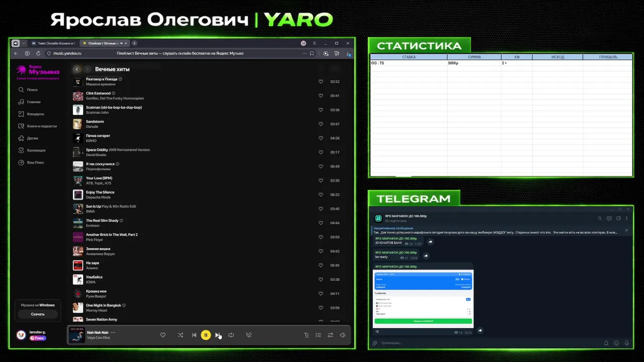Open a new browser tab with plus
This screenshot has height=362, width=644.
(134, 43)
